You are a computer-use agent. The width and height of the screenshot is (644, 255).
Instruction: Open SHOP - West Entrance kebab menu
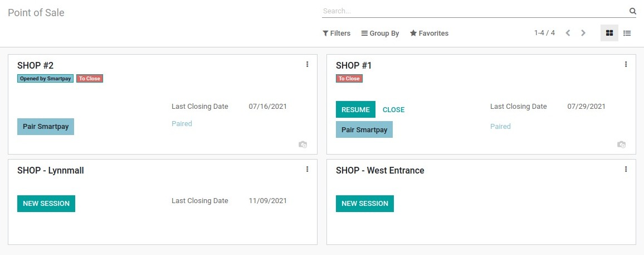pos(626,169)
